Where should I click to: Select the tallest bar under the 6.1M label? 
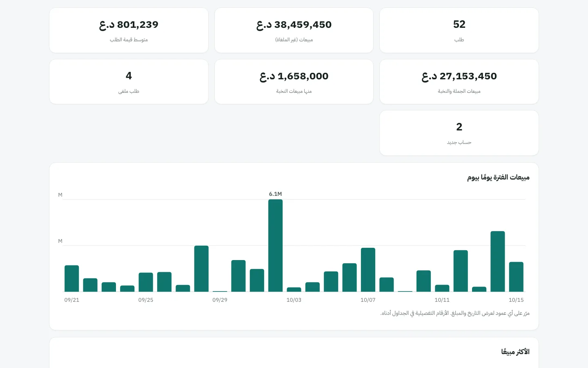(276, 246)
